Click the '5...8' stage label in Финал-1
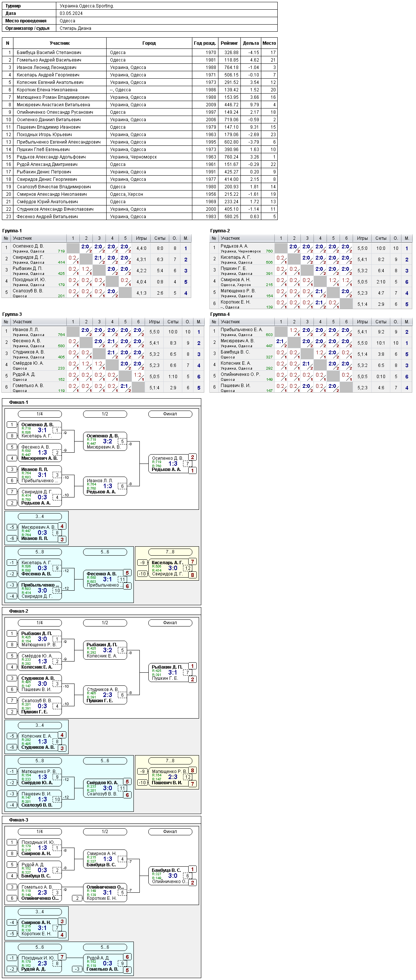This screenshot has height=980, width=416. (40, 552)
